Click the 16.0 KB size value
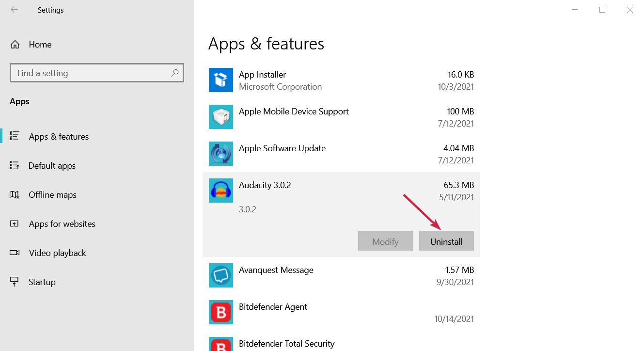This screenshot has height=351, width=644. [x=461, y=75]
